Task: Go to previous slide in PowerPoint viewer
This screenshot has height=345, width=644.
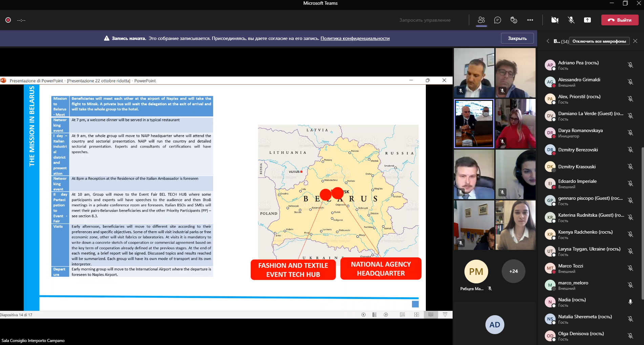Action: [x=363, y=315]
